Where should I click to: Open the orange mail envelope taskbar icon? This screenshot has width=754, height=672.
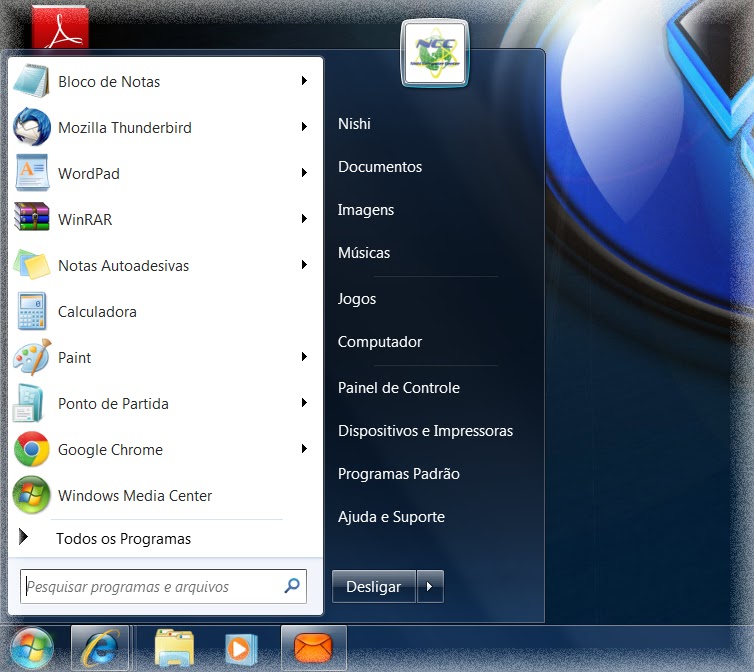pos(313,648)
